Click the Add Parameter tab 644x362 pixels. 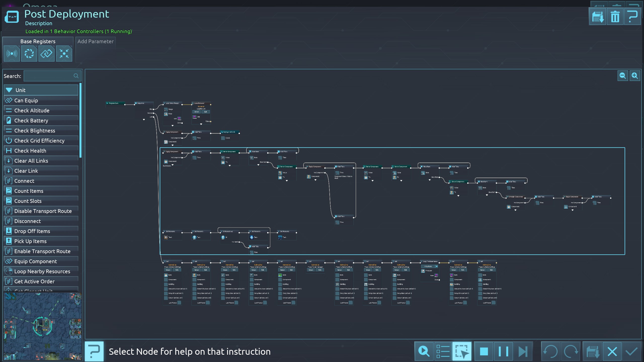tap(95, 41)
